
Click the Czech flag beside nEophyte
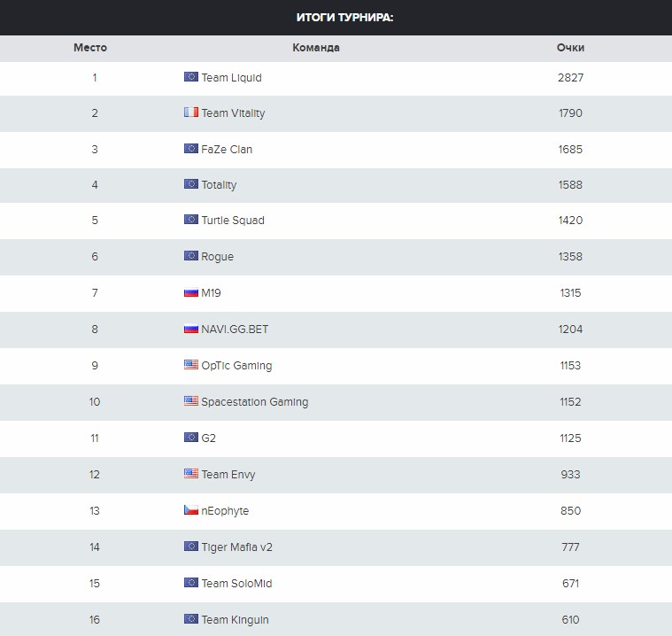tap(191, 510)
